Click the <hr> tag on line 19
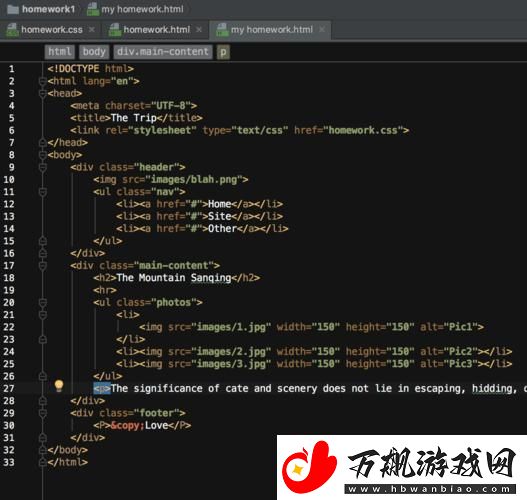 105,290
